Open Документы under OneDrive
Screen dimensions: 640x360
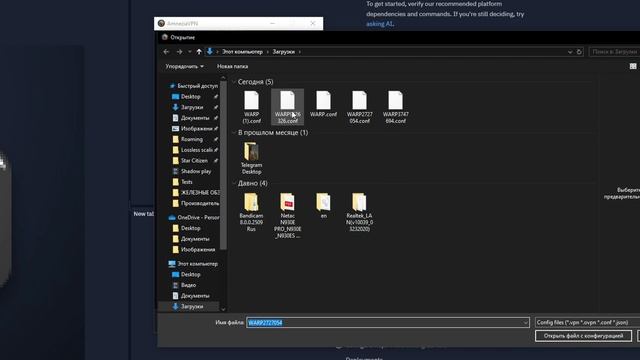[x=195, y=239]
